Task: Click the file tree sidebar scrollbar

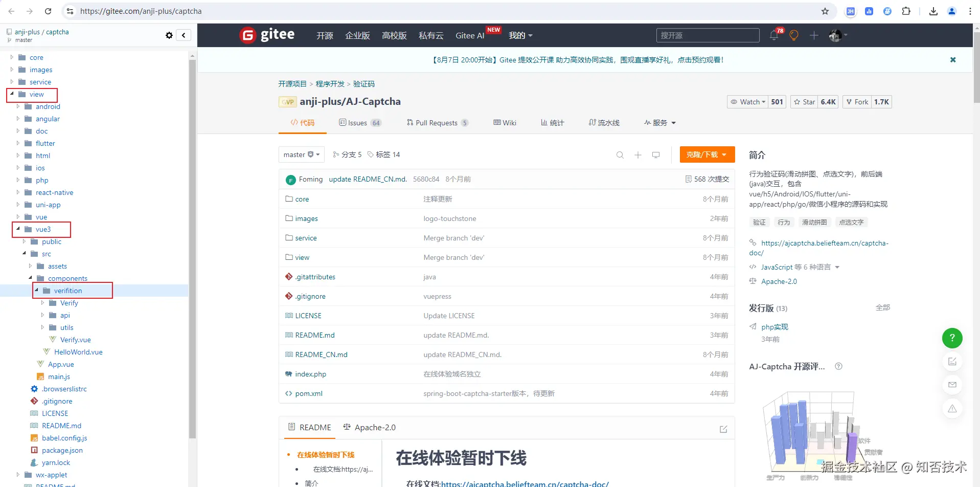Action: (193, 249)
